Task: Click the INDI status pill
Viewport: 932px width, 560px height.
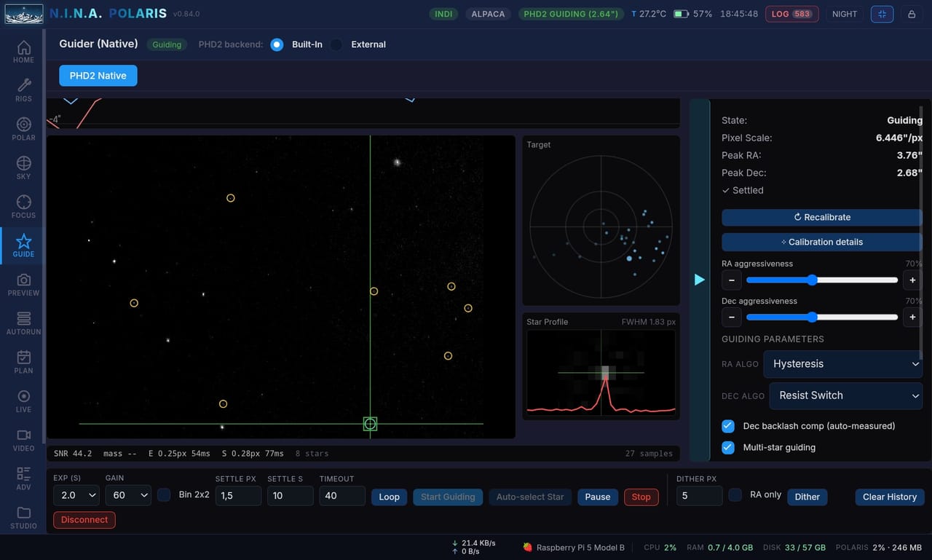Action: [x=443, y=14]
